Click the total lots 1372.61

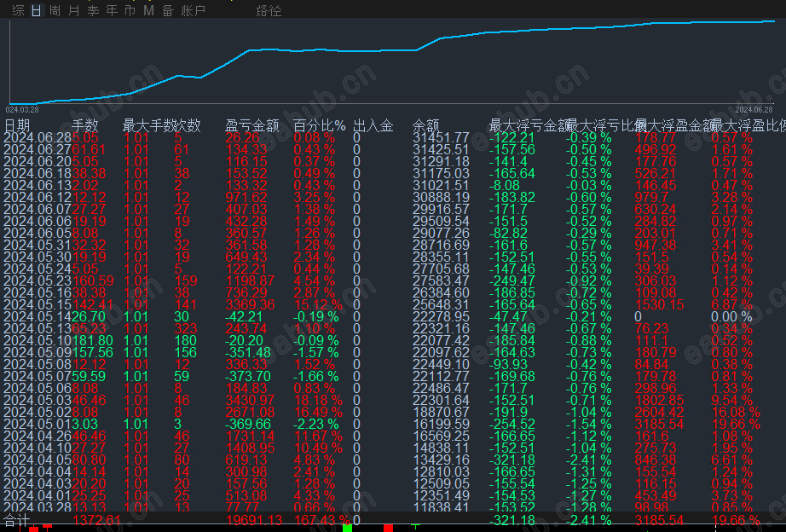click(x=96, y=520)
